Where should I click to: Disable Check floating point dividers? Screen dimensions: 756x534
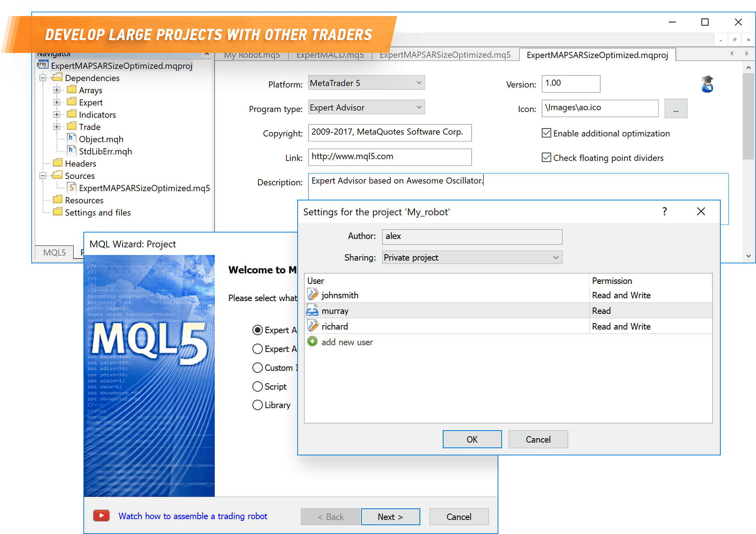coord(546,157)
